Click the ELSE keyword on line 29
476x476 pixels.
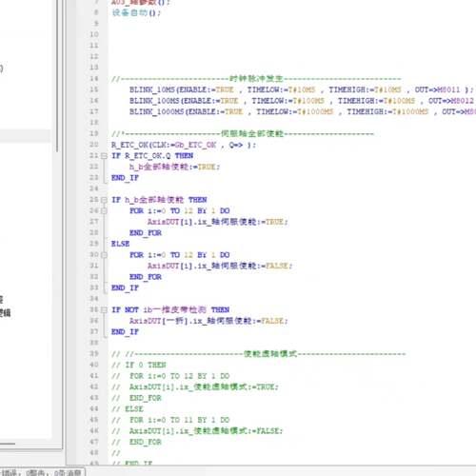pos(120,244)
